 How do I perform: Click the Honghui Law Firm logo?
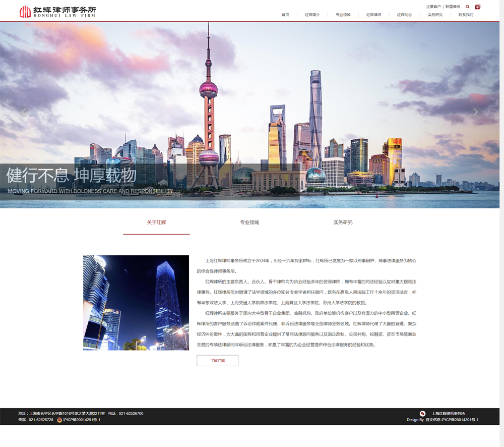[57, 11]
